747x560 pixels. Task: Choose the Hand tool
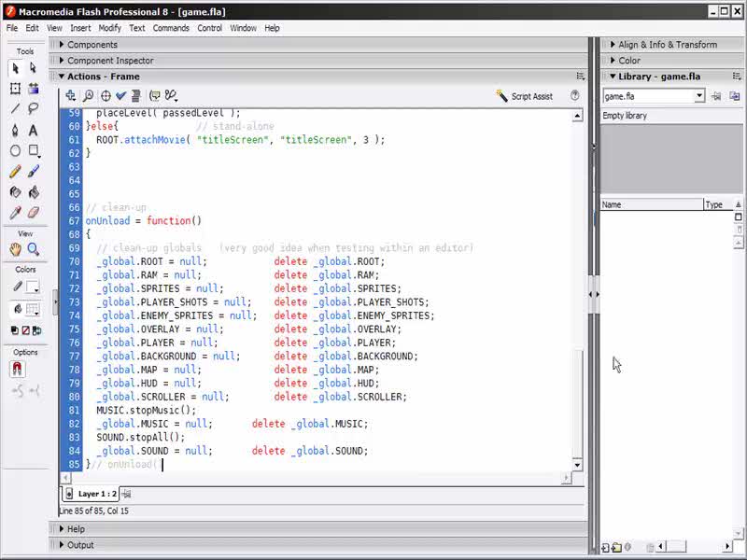(x=16, y=249)
